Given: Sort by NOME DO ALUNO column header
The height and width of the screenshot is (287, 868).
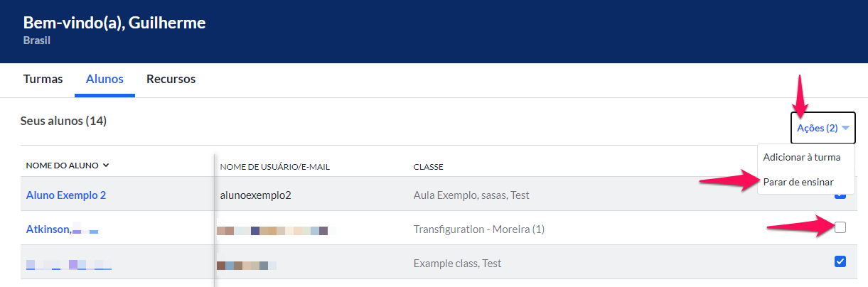Looking at the screenshot, I should click(63, 166).
